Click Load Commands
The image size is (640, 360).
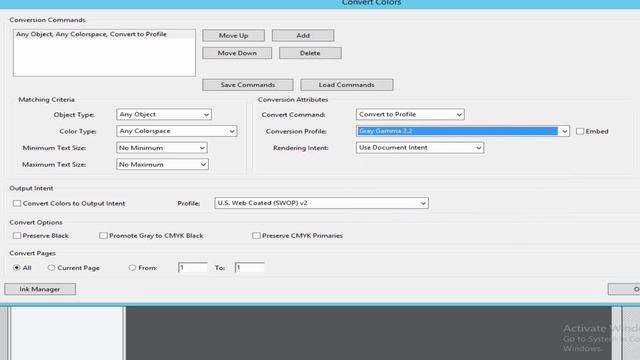[347, 85]
